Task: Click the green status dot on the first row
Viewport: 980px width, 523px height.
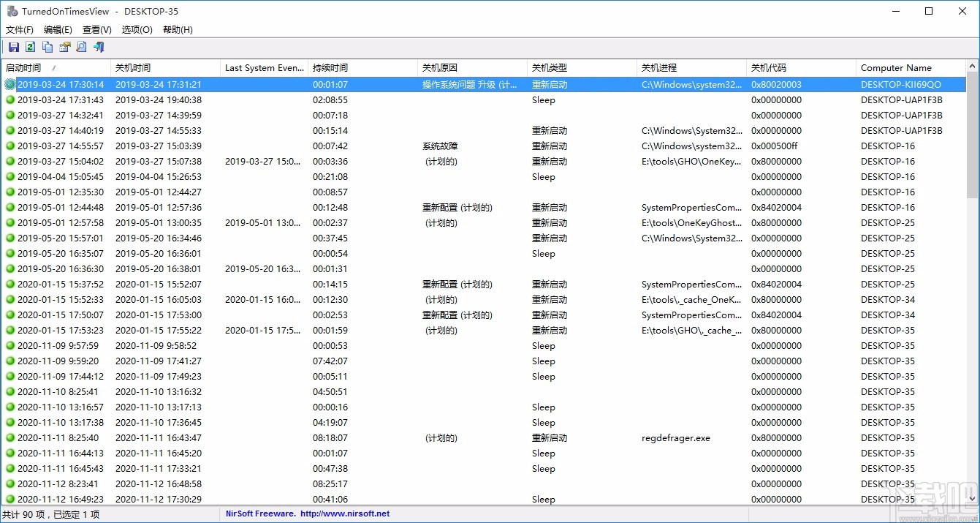Action: click(x=9, y=84)
